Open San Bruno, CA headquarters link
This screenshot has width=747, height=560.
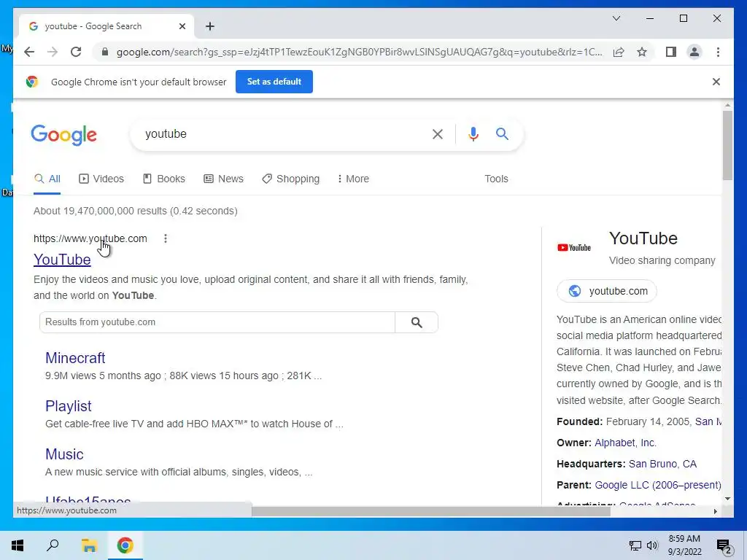click(x=662, y=464)
